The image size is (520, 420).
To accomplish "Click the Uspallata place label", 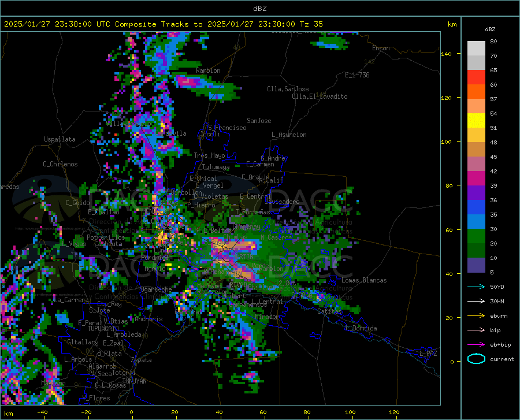I will (60, 139).
